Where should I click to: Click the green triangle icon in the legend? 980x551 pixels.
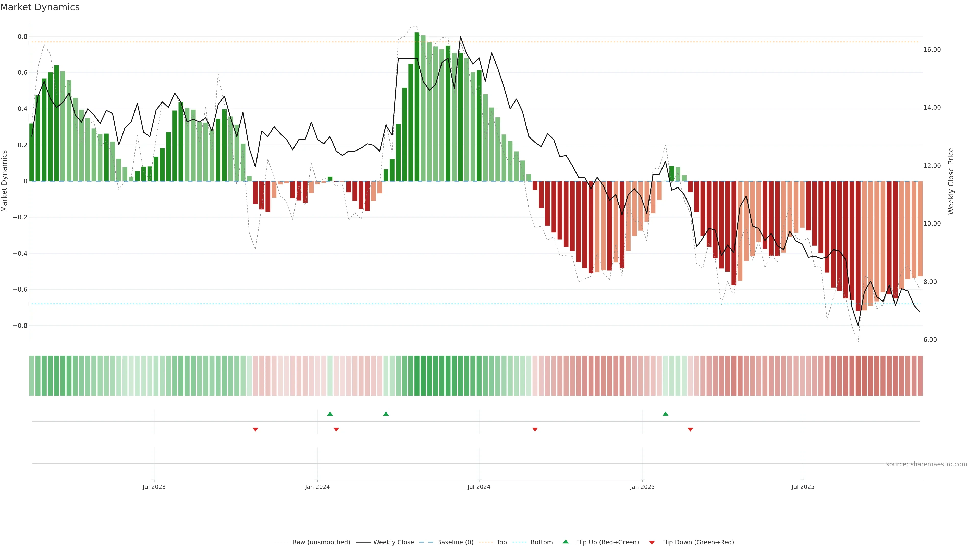566,542
